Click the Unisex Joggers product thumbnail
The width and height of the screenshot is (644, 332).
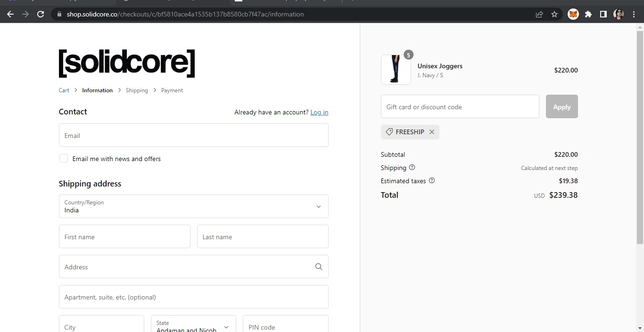click(x=396, y=70)
